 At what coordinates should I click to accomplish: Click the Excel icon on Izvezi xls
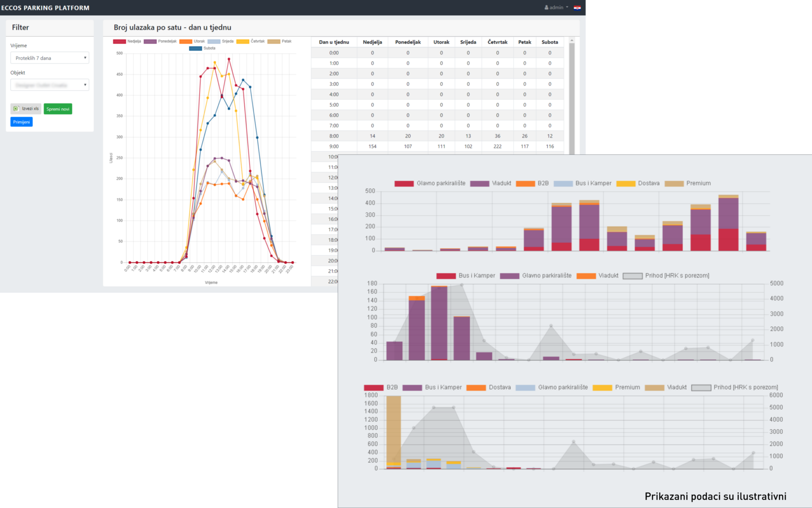(16, 109)
